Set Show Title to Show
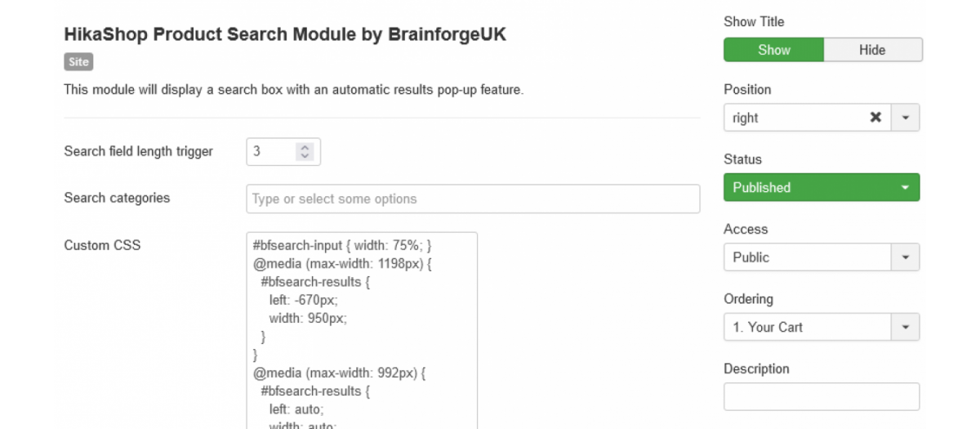980x429 pixels. [773, 50]
